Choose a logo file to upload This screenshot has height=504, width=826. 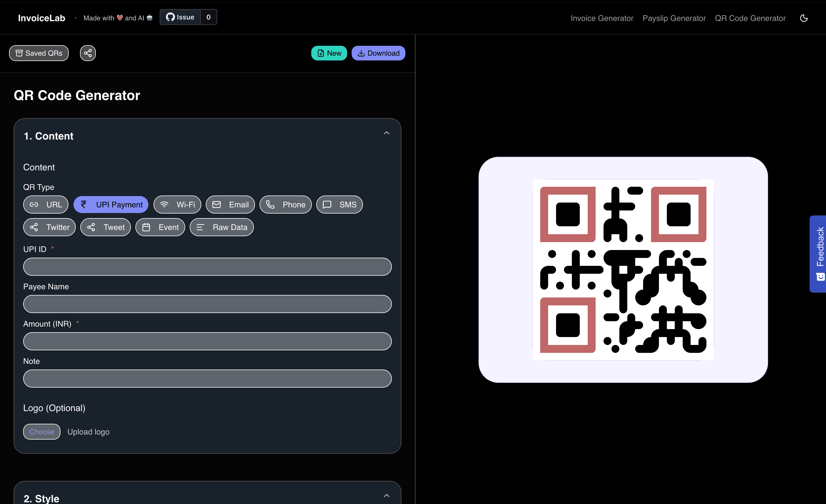[42, 432]
